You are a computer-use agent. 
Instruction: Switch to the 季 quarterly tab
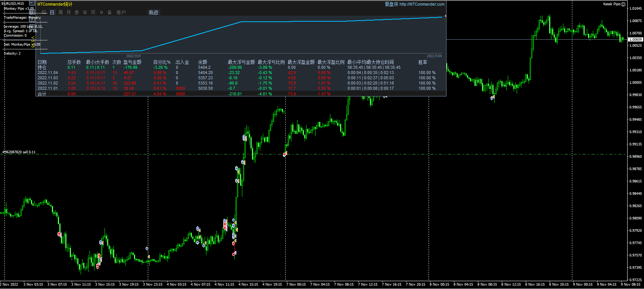(77, 12)
